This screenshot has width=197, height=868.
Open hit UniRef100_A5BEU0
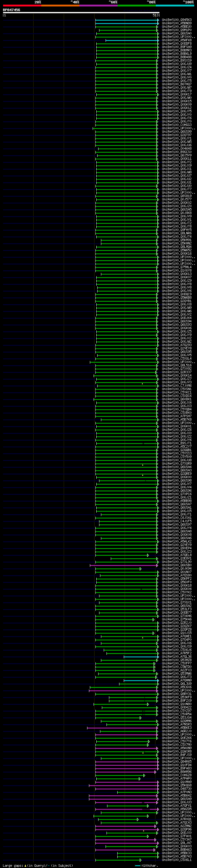[x=177, y=26]
